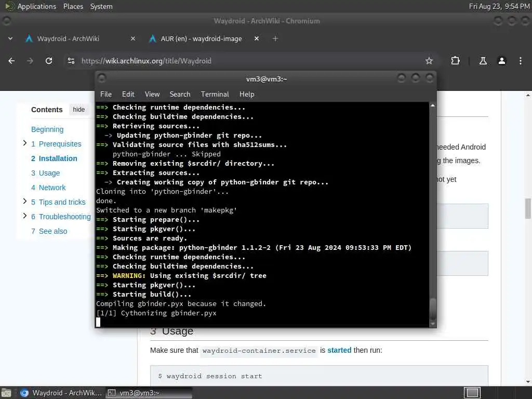Viewport: 532px width, 399px height.
Task: Open the terminal Help menu
Action: point(247,95)
